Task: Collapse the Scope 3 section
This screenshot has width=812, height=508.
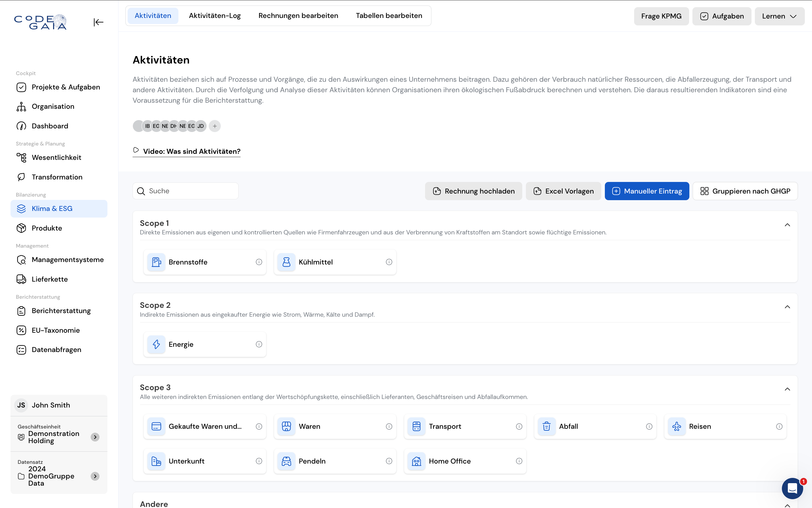Action: [787, 389]
